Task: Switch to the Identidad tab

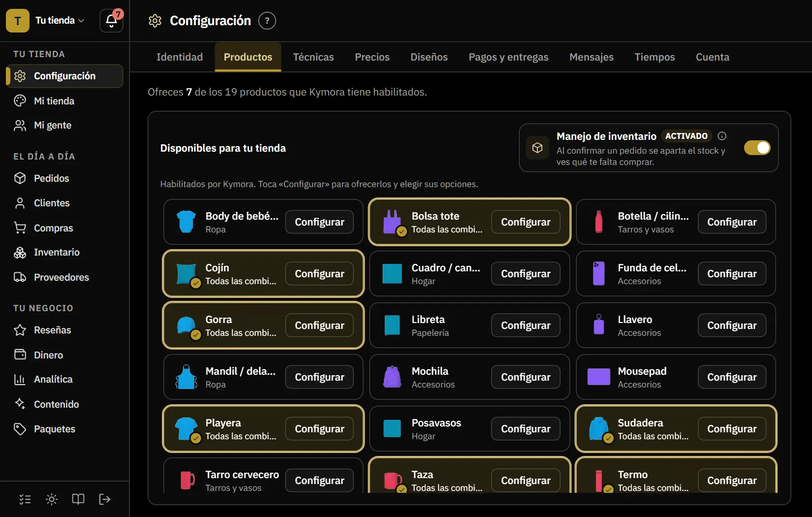Action: click(x=180, y=57)
